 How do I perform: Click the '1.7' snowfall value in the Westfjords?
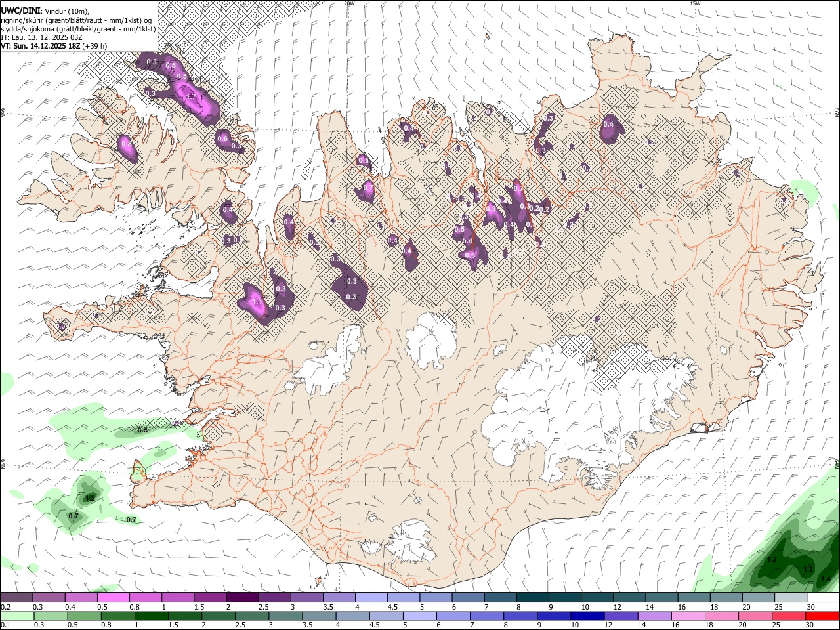(191, 97)
